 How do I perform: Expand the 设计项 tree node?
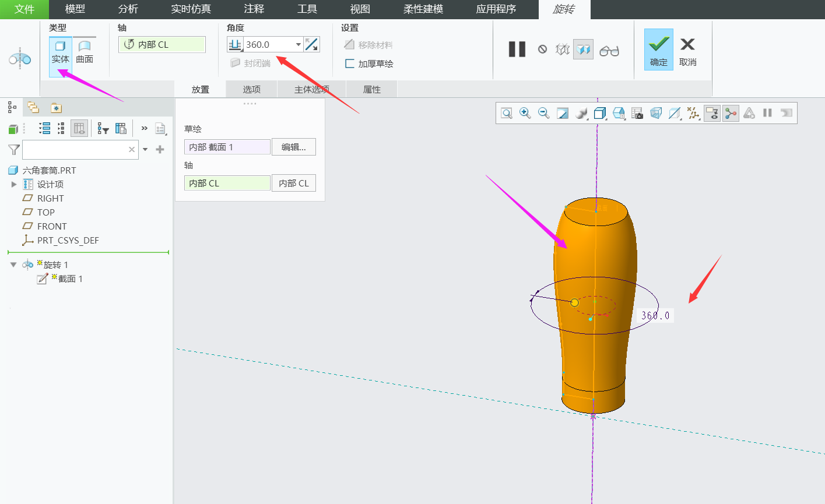pyautogui.click(x=14, y=184)
